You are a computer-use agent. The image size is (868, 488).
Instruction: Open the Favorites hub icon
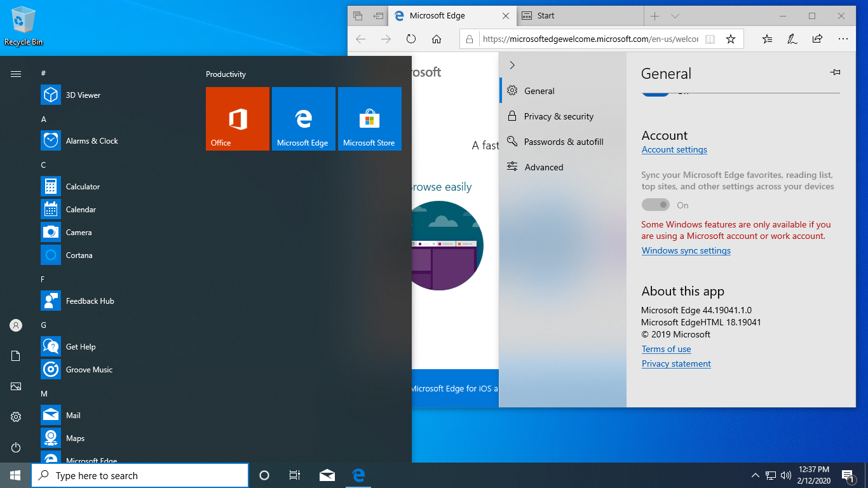[768, 39]
